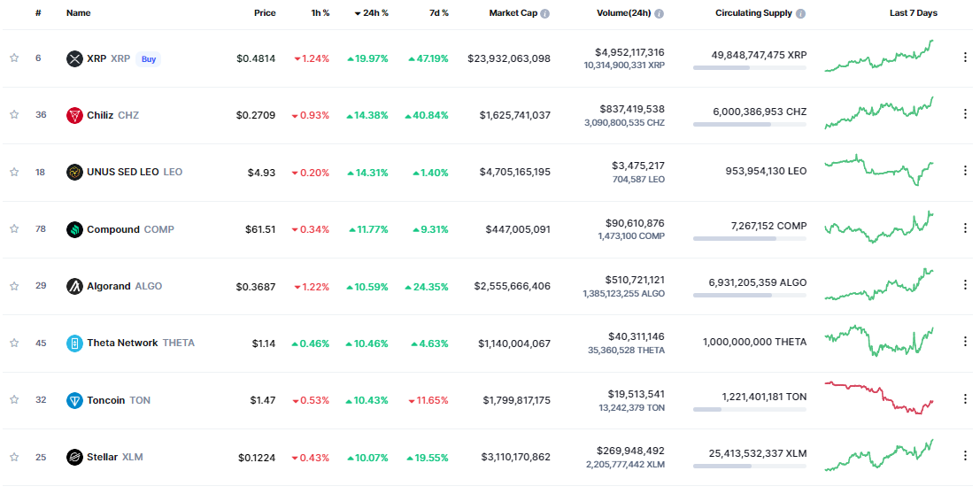Sort table by 7d % header
Viewport: 980px width, 494px height.
[439, 13]
